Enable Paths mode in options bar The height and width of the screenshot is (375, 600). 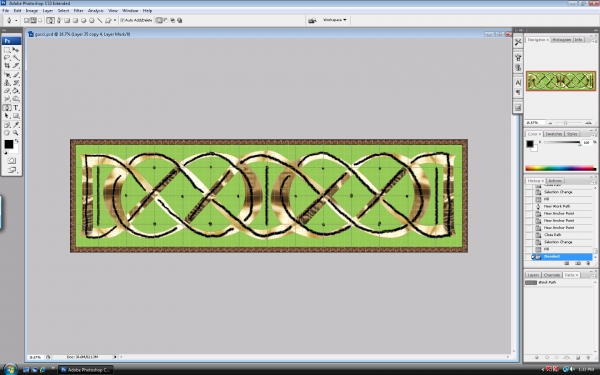[x=33, y=20]
